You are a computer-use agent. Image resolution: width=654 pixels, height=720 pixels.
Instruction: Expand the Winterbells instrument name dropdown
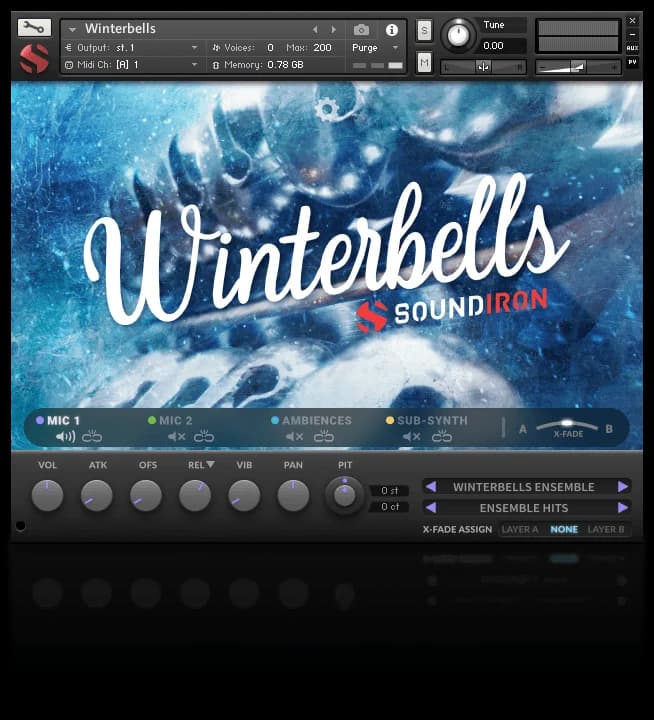[72, 29]
